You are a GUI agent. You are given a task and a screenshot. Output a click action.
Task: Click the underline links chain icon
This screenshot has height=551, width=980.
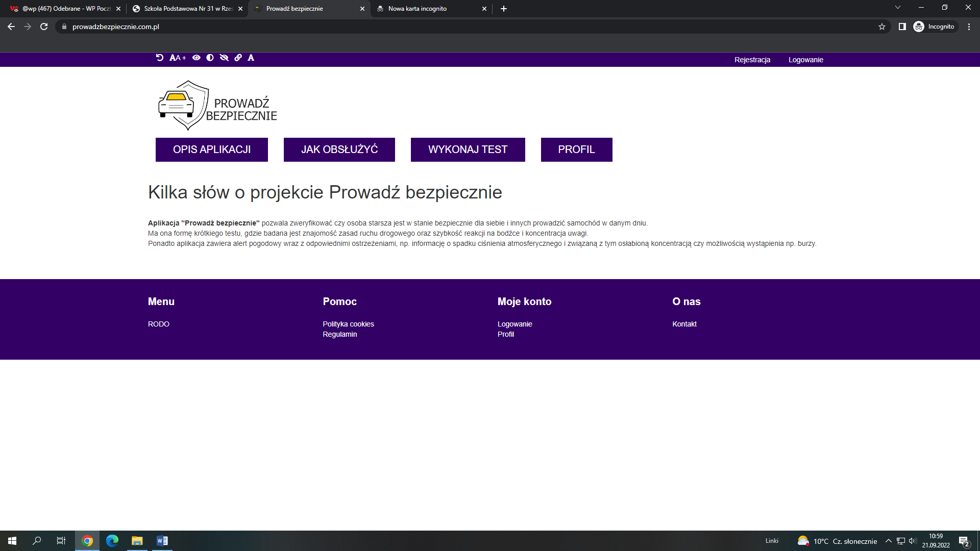pyautogui.click(x=238, y=58)
